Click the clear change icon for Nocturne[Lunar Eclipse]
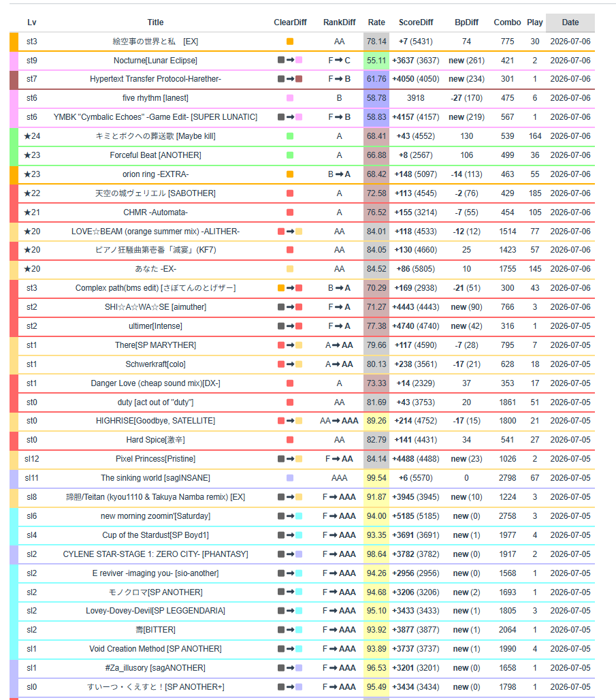This screenshot has height=700, width=616. click(x=290, y=60)
